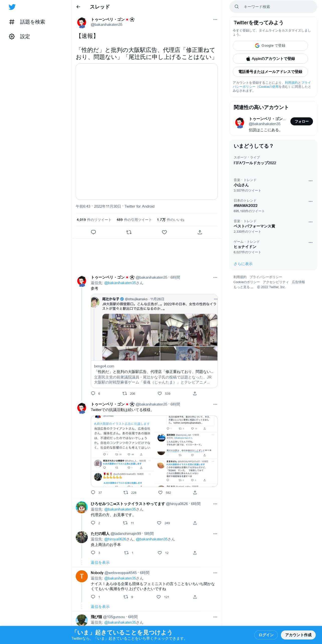Open 設定 settings menu item
This screenshot has width=322, height=644.
coord(20,37)
